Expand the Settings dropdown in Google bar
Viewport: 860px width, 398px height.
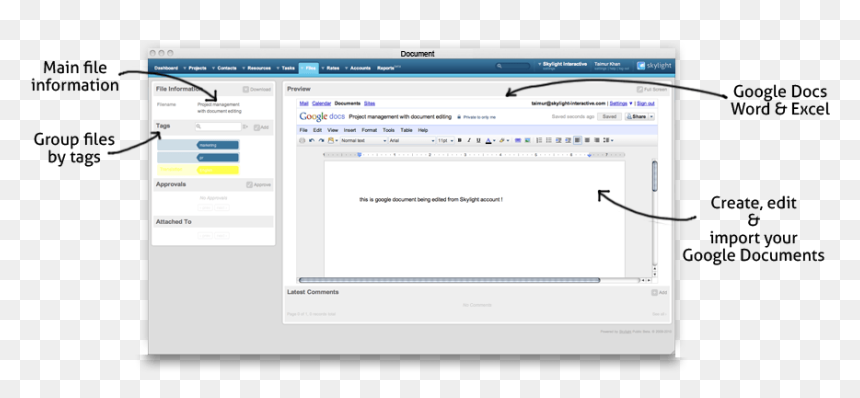(631, 103)
